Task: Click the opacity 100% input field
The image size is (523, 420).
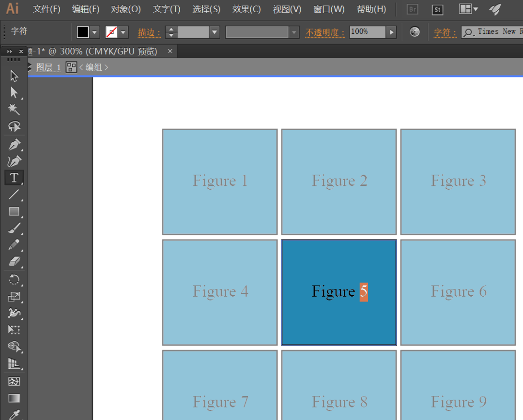Action: [x=367, y=32]
